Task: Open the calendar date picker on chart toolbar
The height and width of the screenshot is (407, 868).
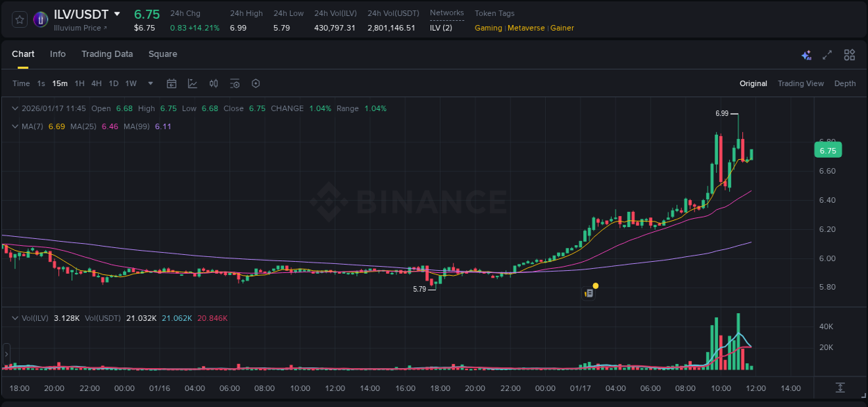Action: coord(172,83)
